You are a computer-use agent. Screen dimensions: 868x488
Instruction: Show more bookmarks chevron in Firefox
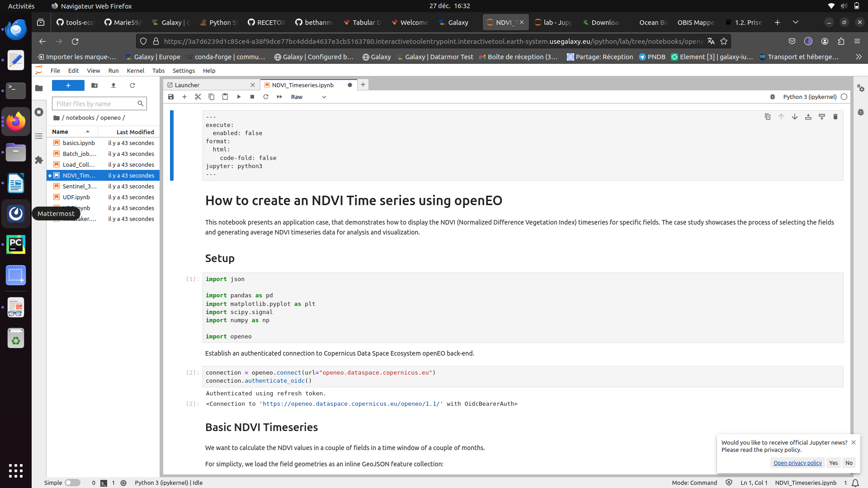(x=859, y=56)
